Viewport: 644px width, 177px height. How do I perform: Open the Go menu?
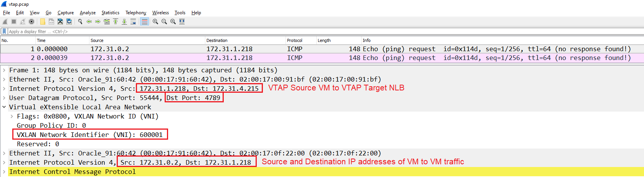(48, 13)
